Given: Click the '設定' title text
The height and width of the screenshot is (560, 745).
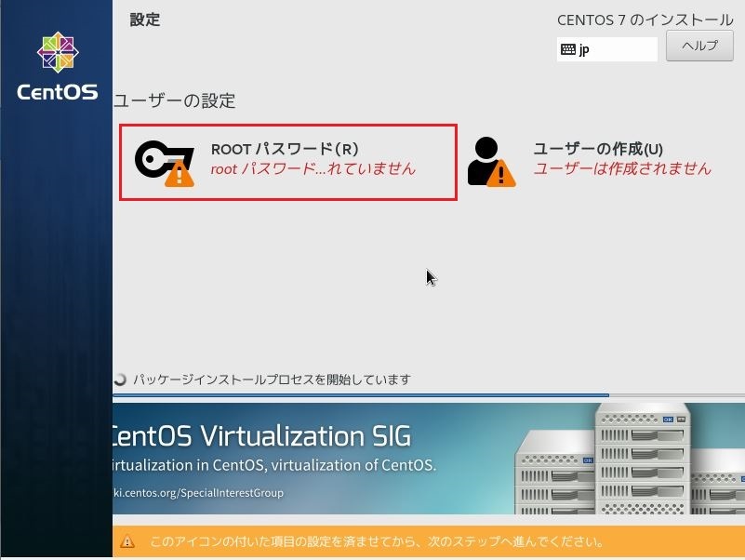Looking at the screenshot, I should (145, 20).
